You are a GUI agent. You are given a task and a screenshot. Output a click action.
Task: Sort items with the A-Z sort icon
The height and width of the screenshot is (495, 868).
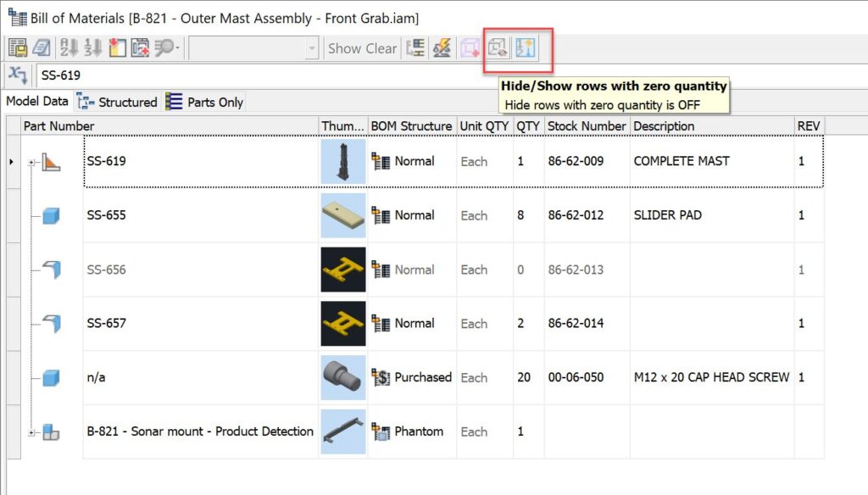point(70,48)
